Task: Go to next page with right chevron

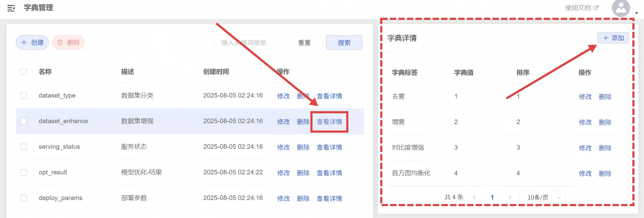Action: [x=510, y=198]
